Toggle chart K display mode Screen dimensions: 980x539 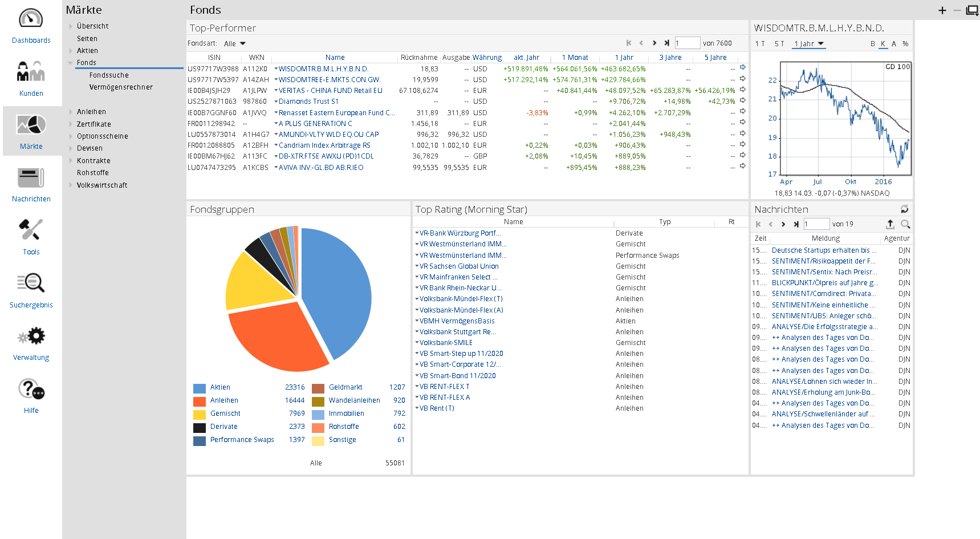click(883, 44)
